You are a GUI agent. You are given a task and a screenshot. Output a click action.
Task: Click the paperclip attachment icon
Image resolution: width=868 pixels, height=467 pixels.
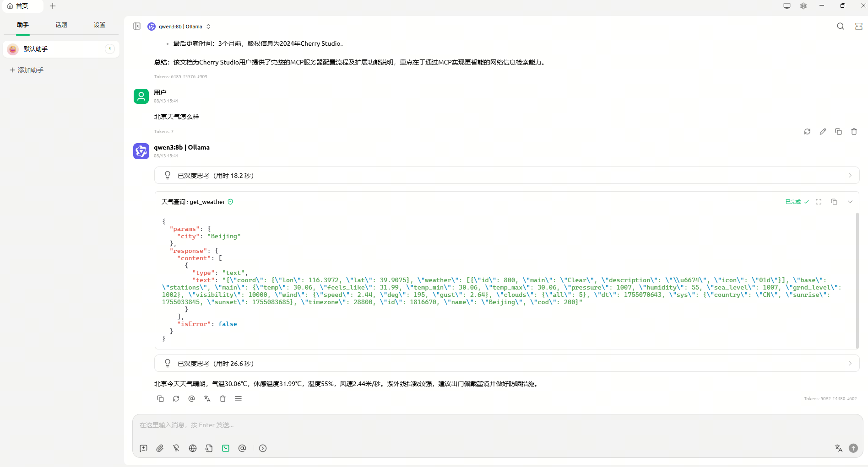pos(160,448)
